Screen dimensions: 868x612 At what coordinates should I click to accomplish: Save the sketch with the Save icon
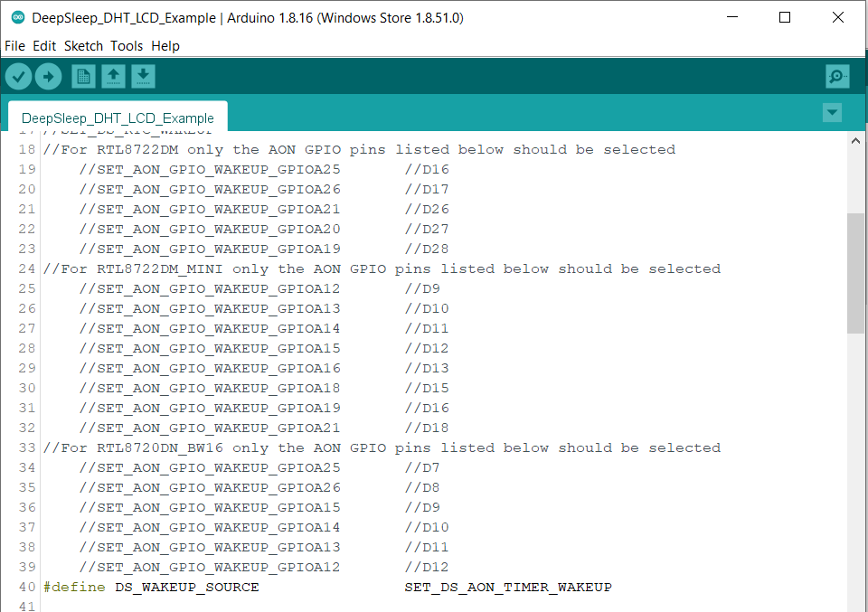point(144,76)
